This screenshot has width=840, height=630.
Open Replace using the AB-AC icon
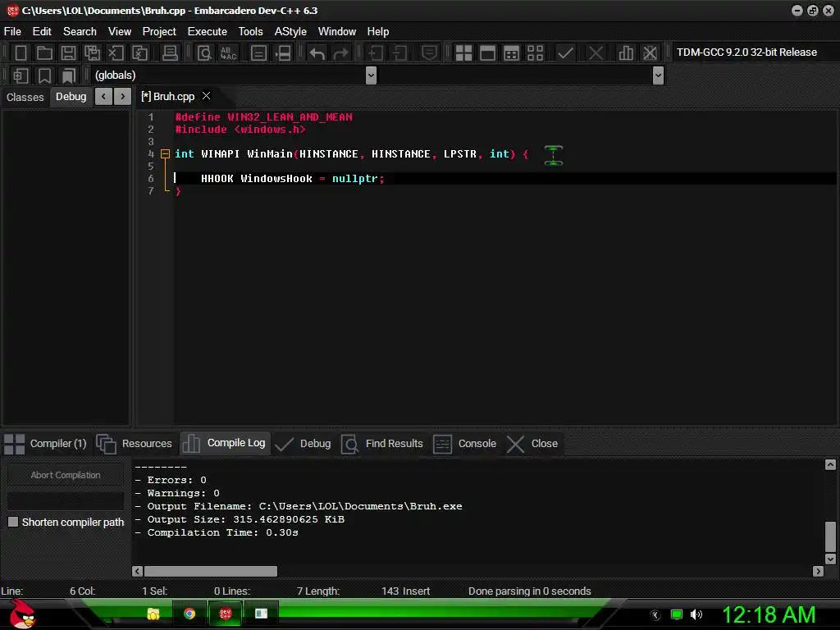tap(229, 52)
